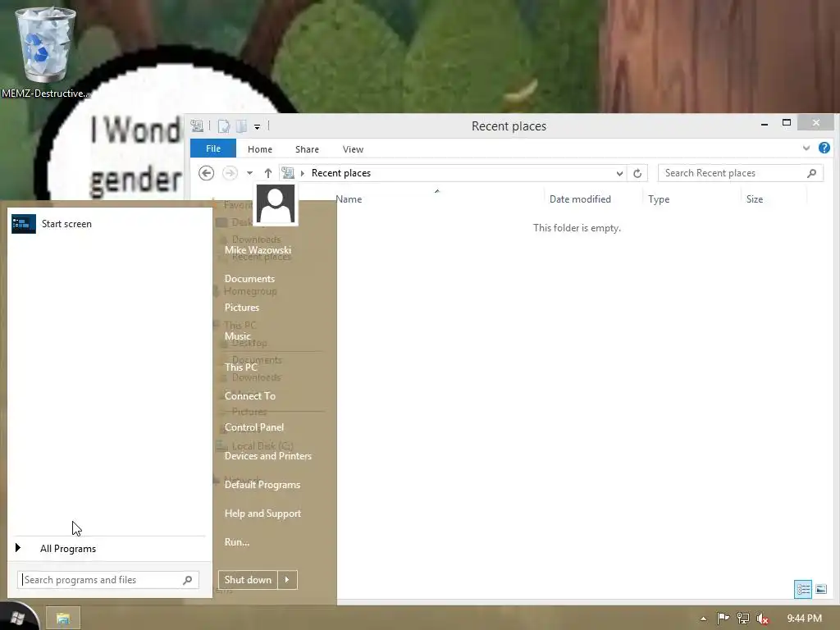Show hidden tray icons arrow
840x630 pixels.
703,619
